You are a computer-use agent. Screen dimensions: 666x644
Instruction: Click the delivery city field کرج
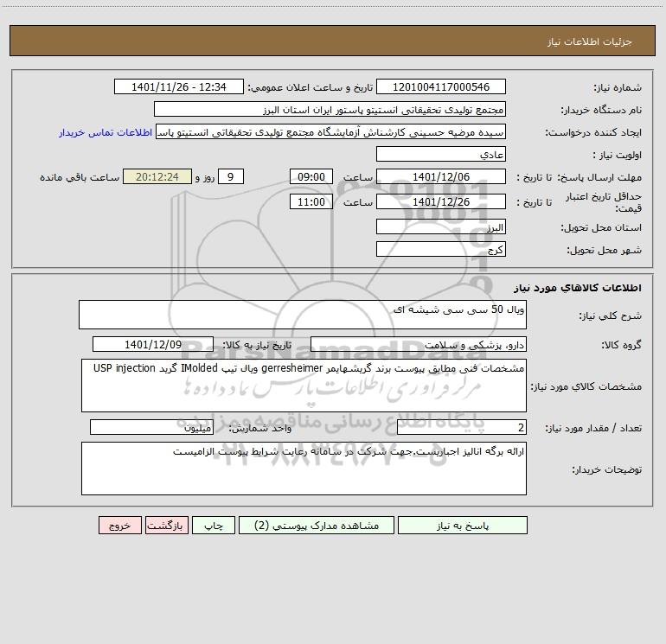(x=441, y=249)
